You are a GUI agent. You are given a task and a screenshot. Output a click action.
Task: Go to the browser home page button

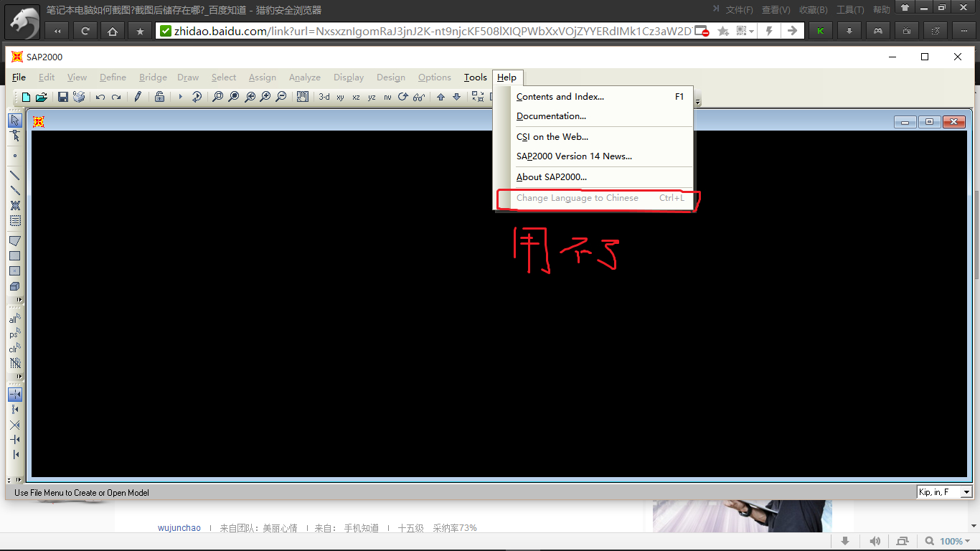click(112, 31)
